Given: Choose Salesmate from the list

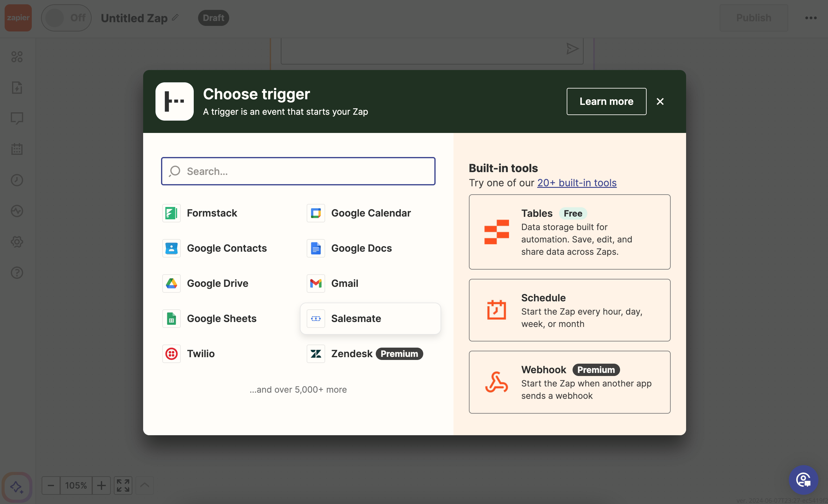Looking at the screenshot, I should 356,319.
